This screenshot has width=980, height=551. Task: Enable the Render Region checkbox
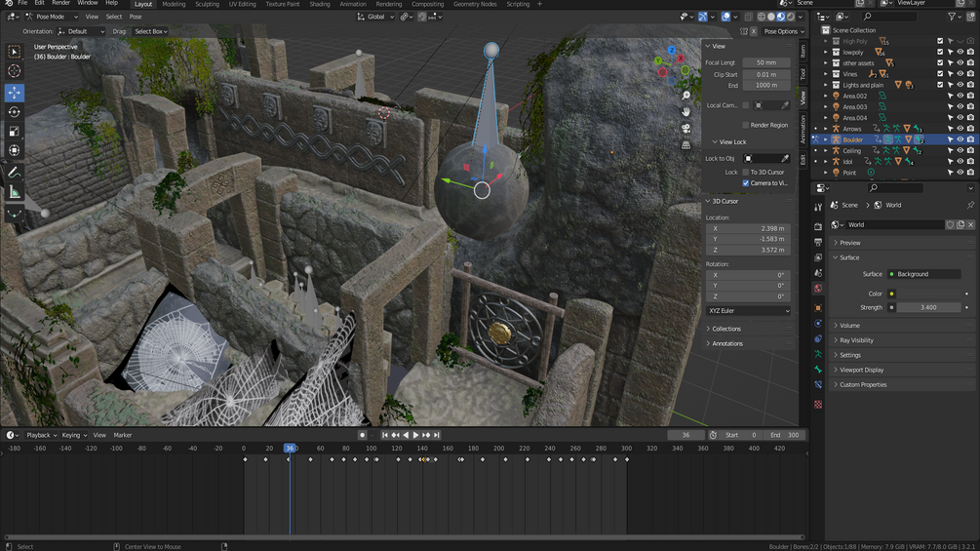pos(746,125)
